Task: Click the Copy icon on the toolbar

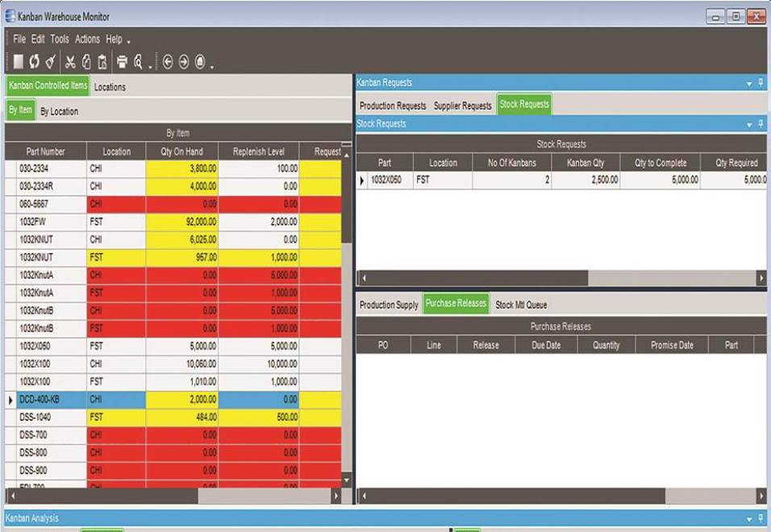Action: (86, 61)
